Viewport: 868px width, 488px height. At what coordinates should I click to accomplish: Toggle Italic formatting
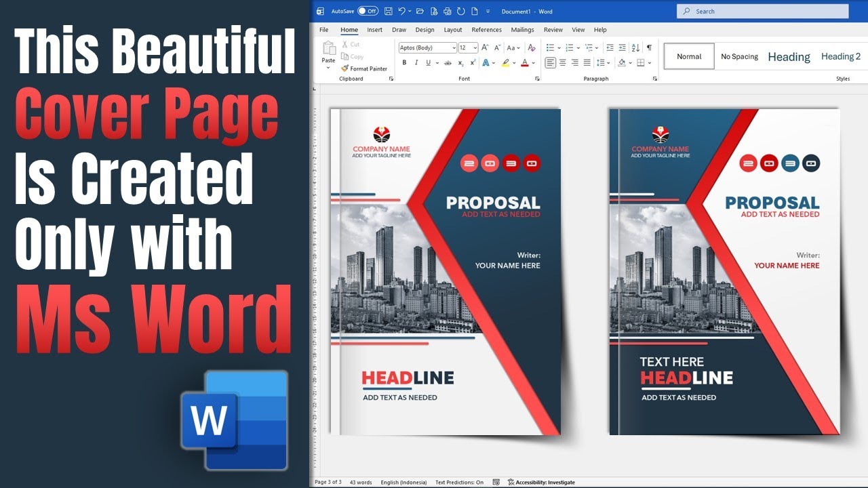point(416,62)
